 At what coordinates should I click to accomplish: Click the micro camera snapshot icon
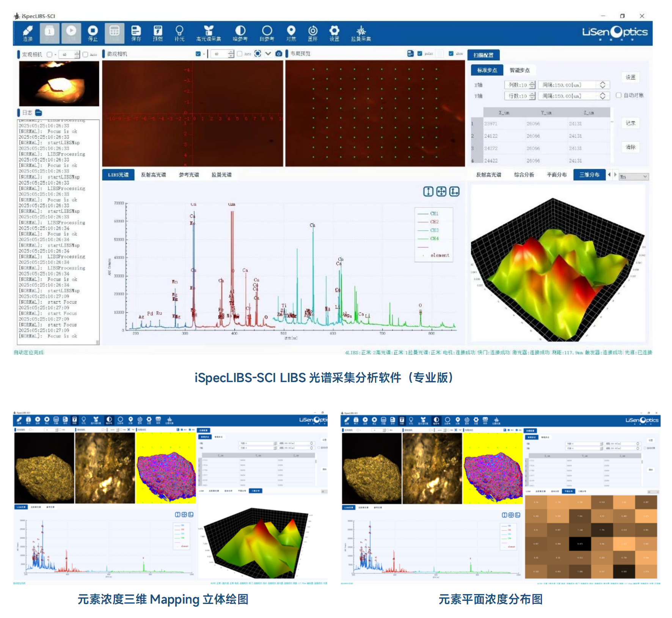point(279,54)
